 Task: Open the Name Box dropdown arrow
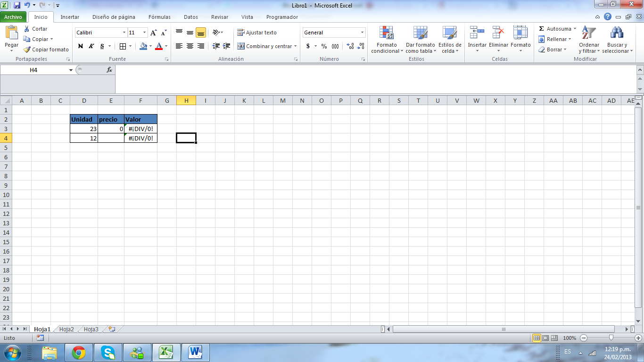71,70
